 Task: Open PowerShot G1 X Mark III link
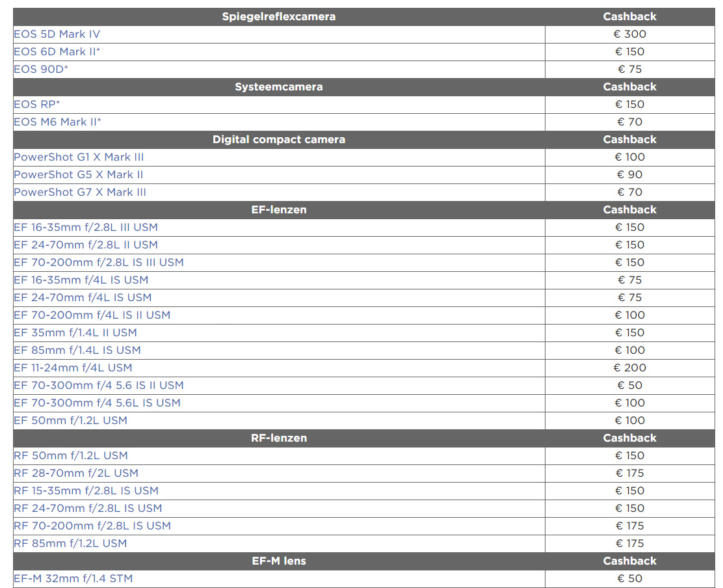coord(79,157)
